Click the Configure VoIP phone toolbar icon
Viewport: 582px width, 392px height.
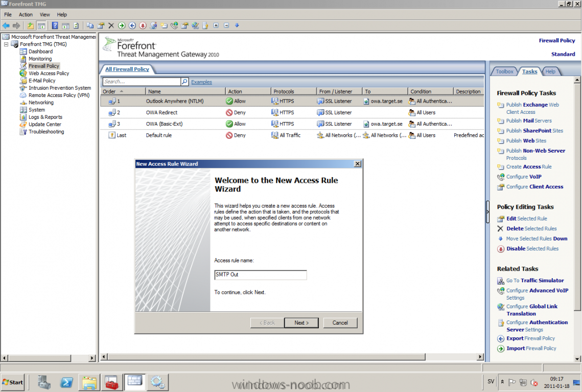pos(174,26)
